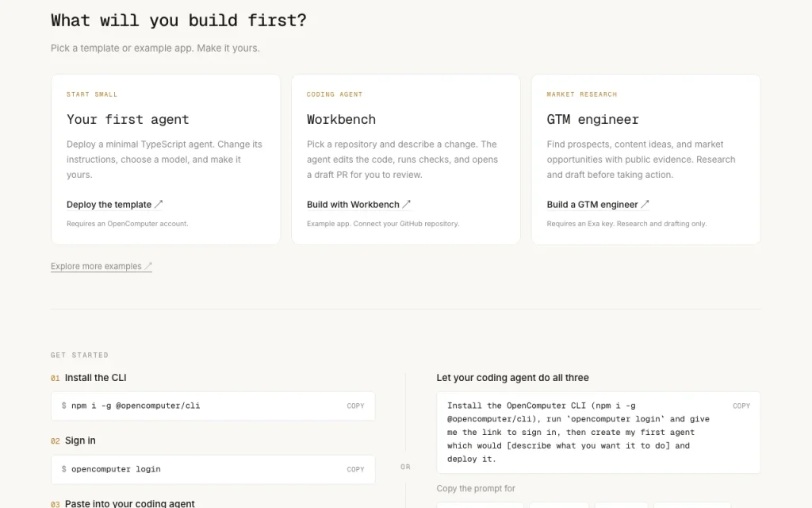Open the Build a GTM engineer link
Viewport: 812px width, 508px height.
[x=598, y=204]
